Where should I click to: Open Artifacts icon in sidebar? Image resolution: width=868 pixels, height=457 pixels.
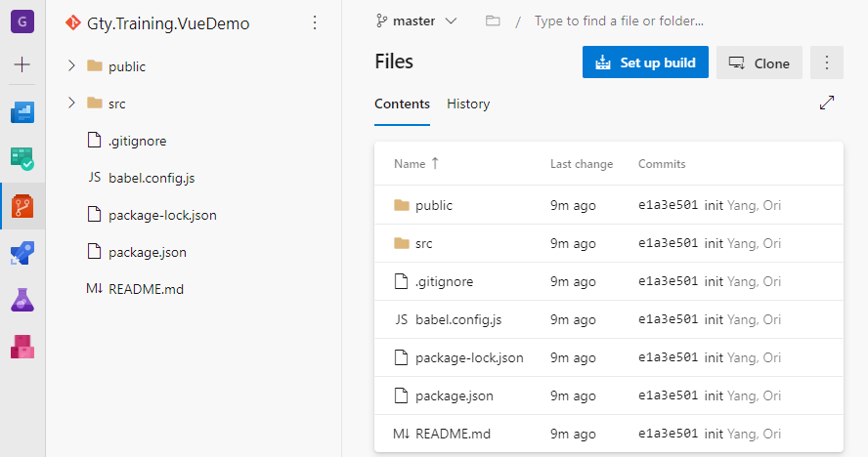click(22, 346)
